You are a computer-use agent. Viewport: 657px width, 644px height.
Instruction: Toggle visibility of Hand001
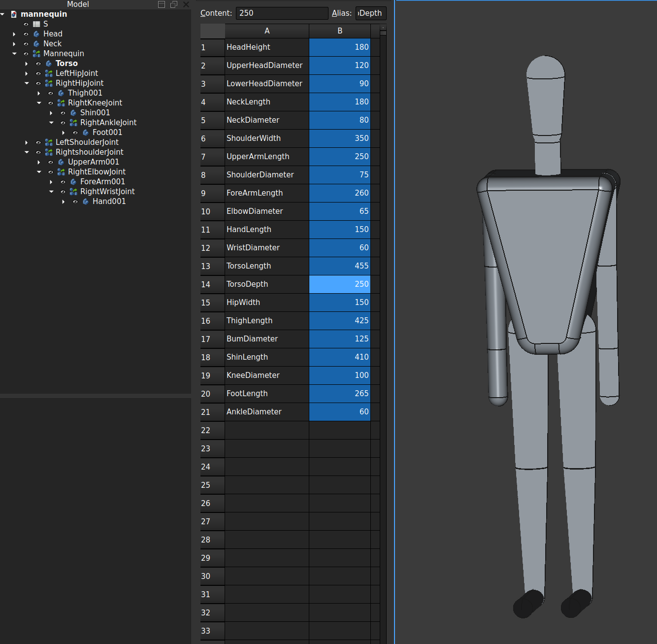coord(75,202)
